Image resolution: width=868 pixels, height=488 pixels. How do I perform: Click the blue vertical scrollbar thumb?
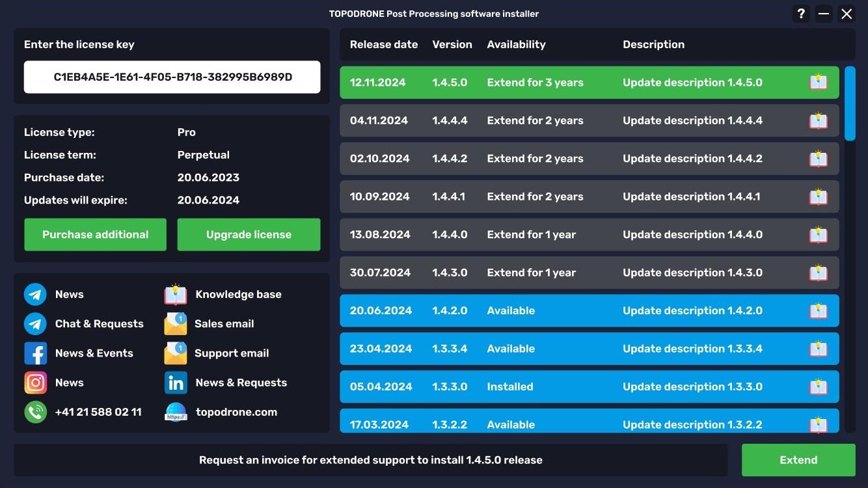point(850,103)
